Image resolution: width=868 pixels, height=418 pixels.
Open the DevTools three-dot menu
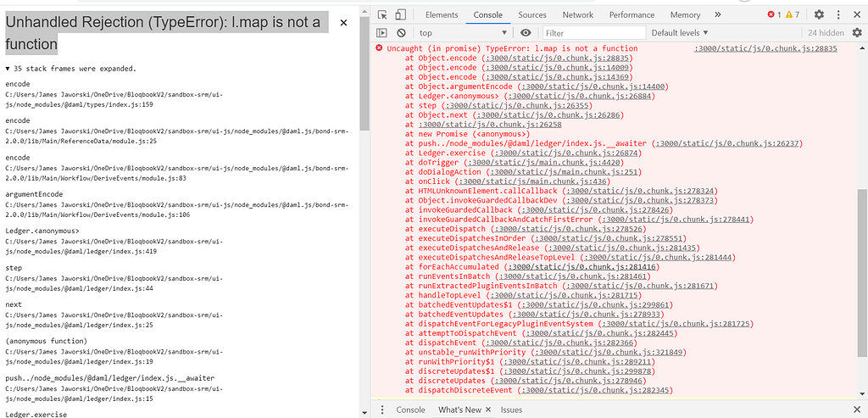[x=837, y=15]
